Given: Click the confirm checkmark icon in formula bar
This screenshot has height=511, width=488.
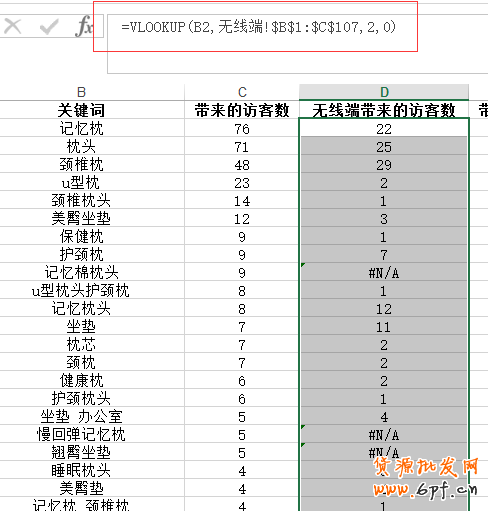Looking at the screenshot, I should [49, 26].
